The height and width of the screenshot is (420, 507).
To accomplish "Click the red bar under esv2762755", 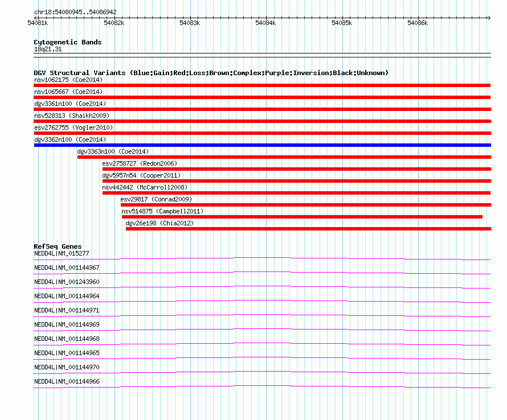I will tap(262, 133).
